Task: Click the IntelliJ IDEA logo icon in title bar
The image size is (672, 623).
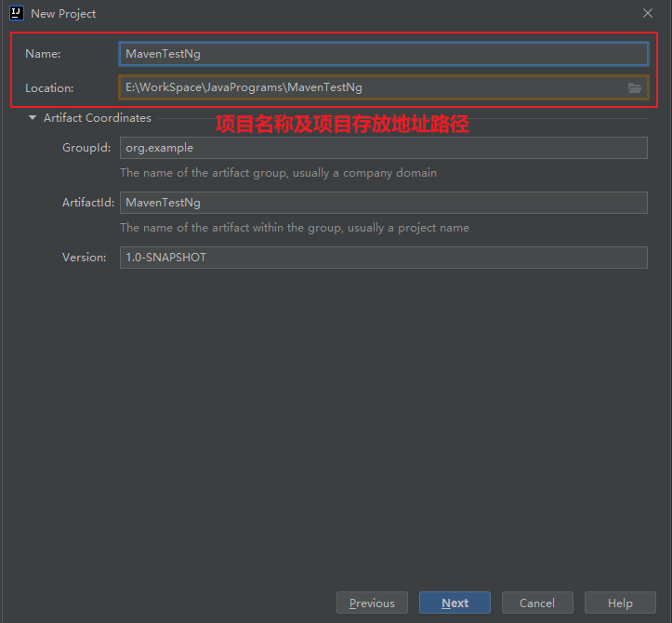Action: [17, 13]
